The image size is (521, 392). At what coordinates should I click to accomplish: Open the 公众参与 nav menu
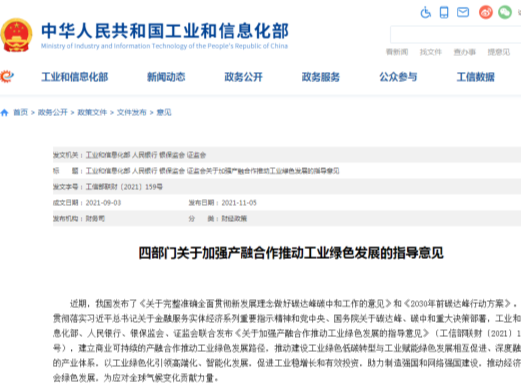click(398, 77)
